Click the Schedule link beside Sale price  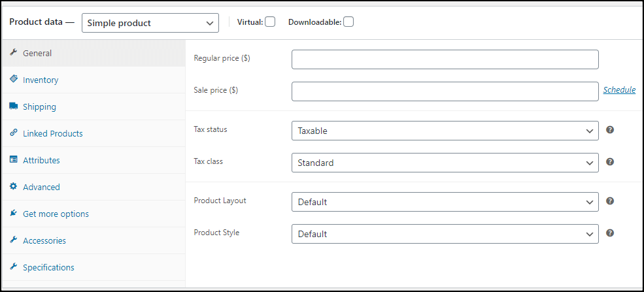619,90
